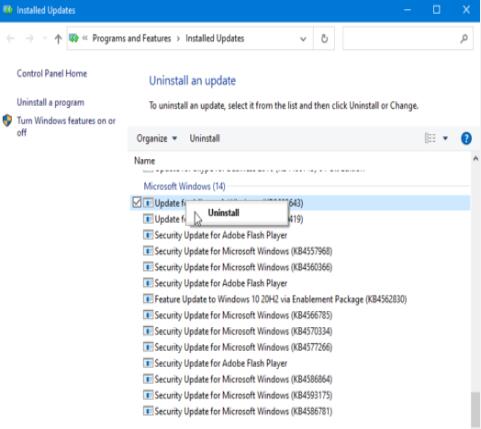Click the search magnifier icon
Image resolution: width=481 pixels, height=429 pixels.
click(464, 39)
